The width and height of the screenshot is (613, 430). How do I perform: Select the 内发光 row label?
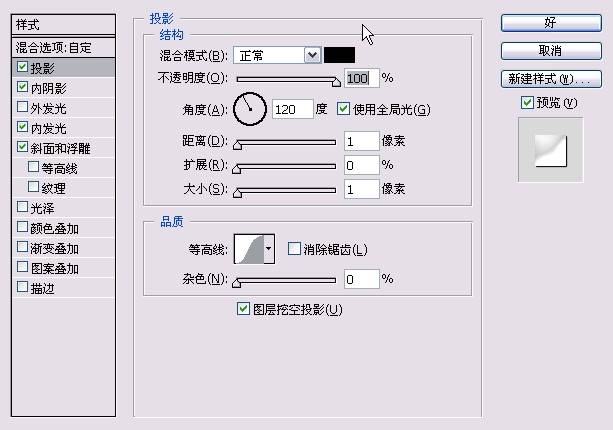48,128
